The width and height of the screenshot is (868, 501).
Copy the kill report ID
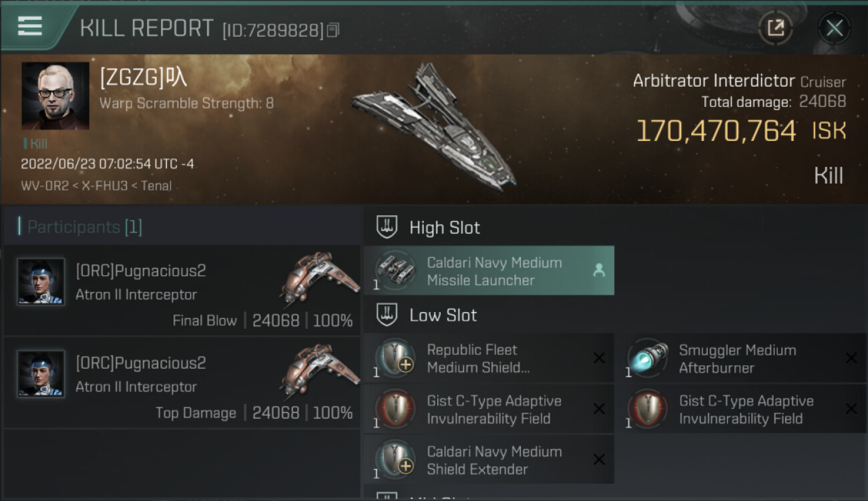pos(333,30)
